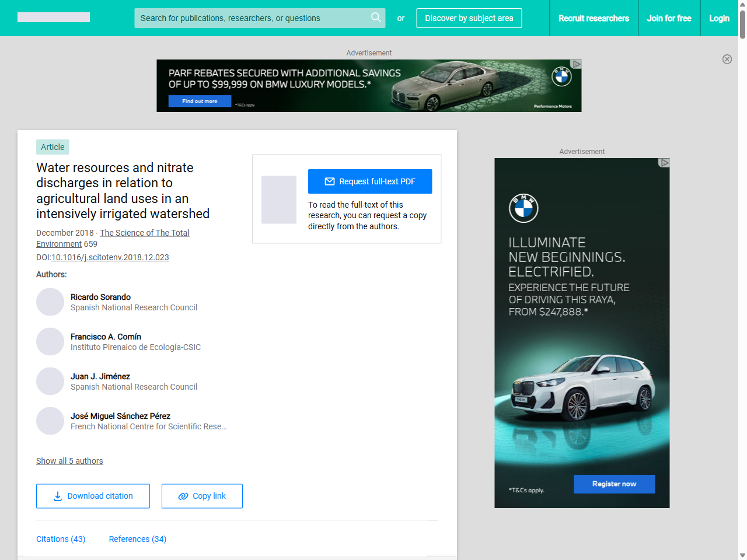Open the AdChoices icon on top banner ad
The image size is (747, 560).
pos(577,64)
